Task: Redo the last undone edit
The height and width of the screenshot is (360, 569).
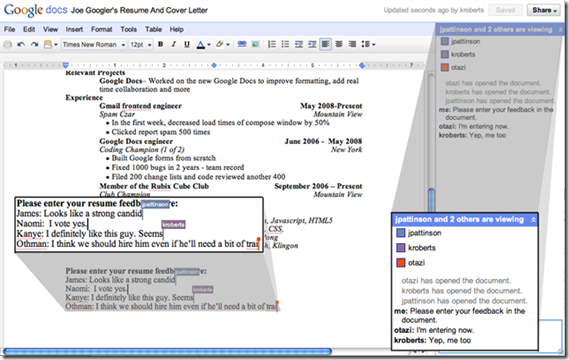Action: [34, 44]
